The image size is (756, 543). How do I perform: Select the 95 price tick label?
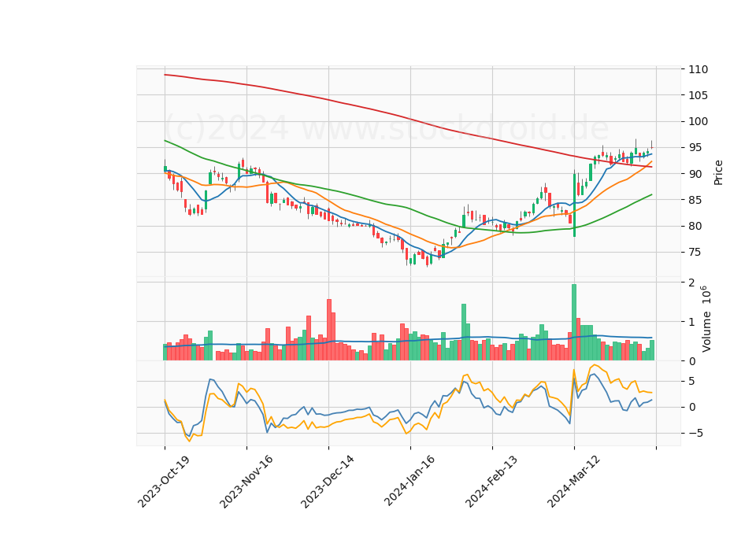pyautogui.click(x=695, y=147)
